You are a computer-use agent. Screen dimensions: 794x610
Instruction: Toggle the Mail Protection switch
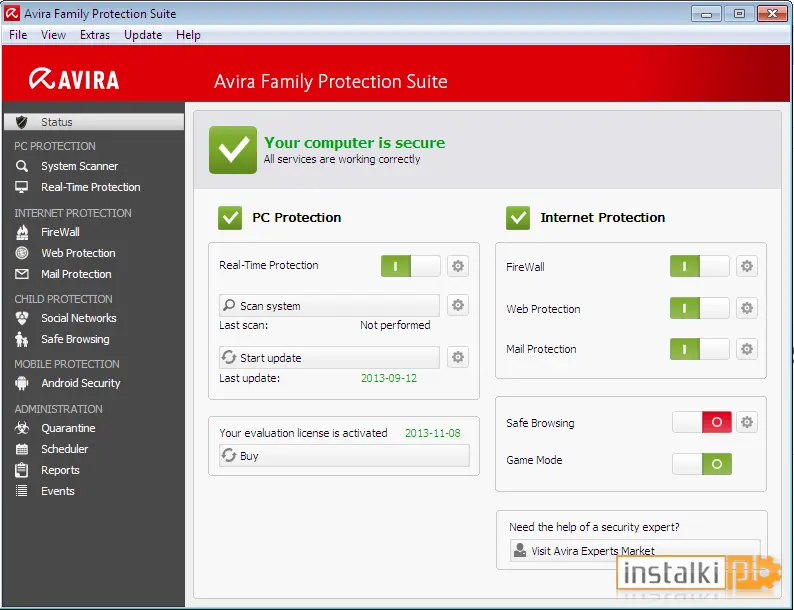click(x=699, y=349)
